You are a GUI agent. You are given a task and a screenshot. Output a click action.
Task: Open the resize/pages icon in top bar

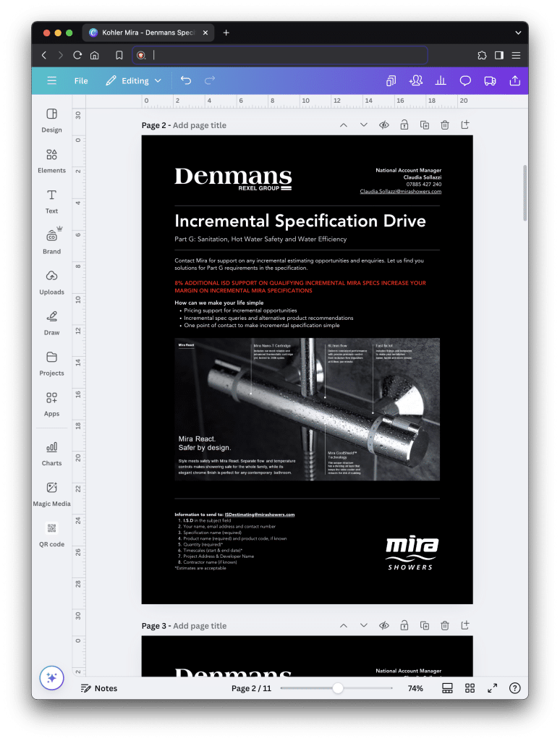[x=391, y=81]
